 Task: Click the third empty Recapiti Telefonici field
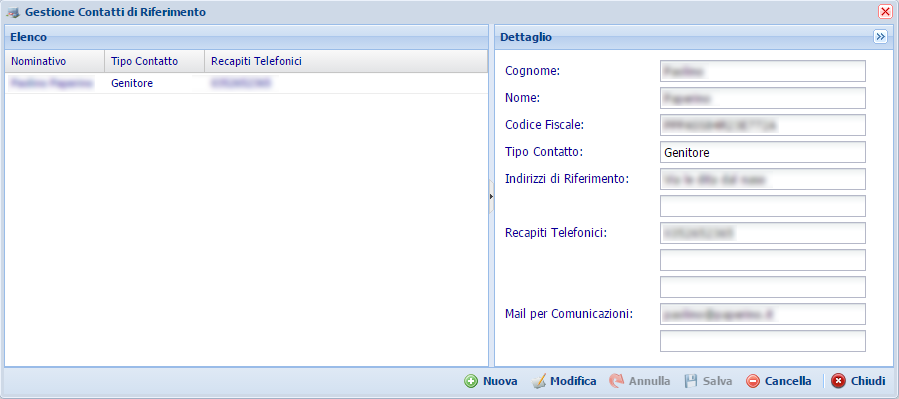tap(763, 287)
